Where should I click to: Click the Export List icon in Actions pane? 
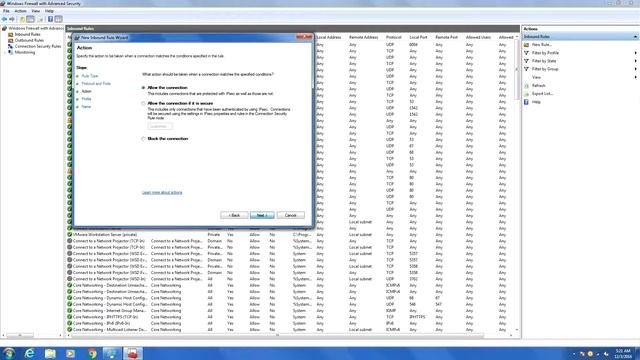527,94
